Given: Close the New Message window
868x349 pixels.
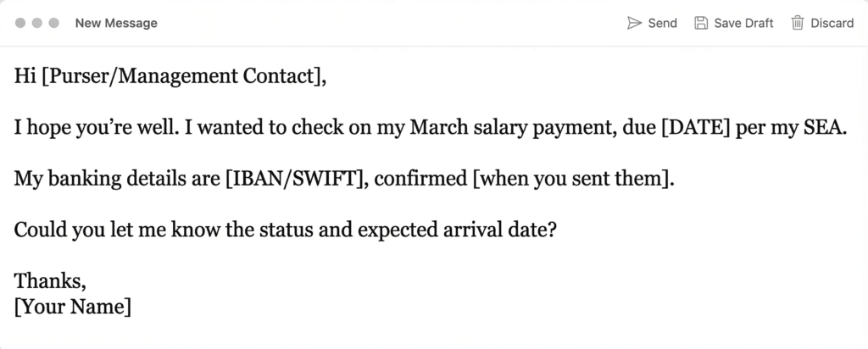Looking at the screenshot, I should tap(20, 23).
